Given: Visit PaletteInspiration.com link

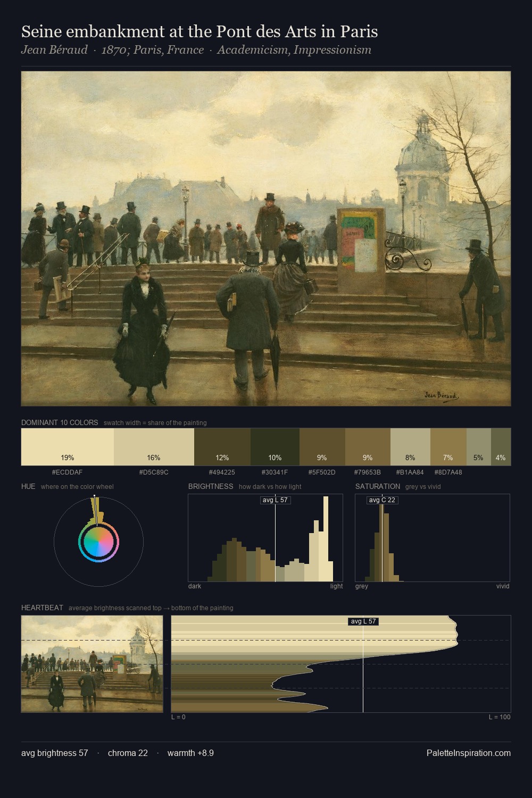Looking at the screenshot, I should tap(469, 753).
